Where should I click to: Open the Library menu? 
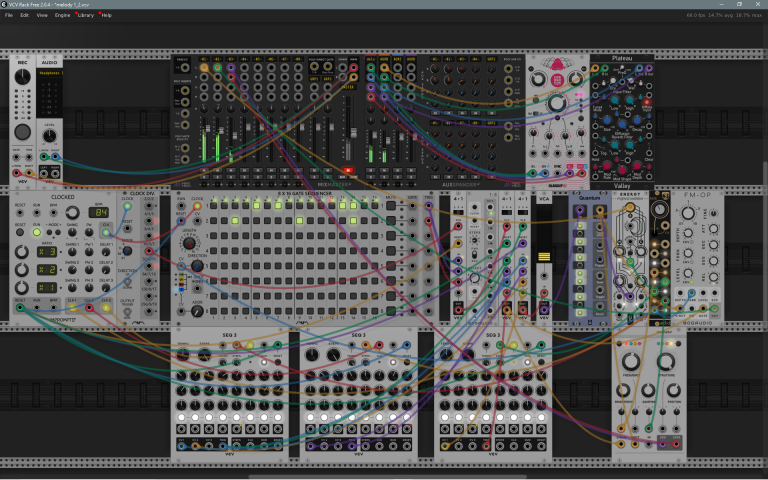tap(86, 15)
